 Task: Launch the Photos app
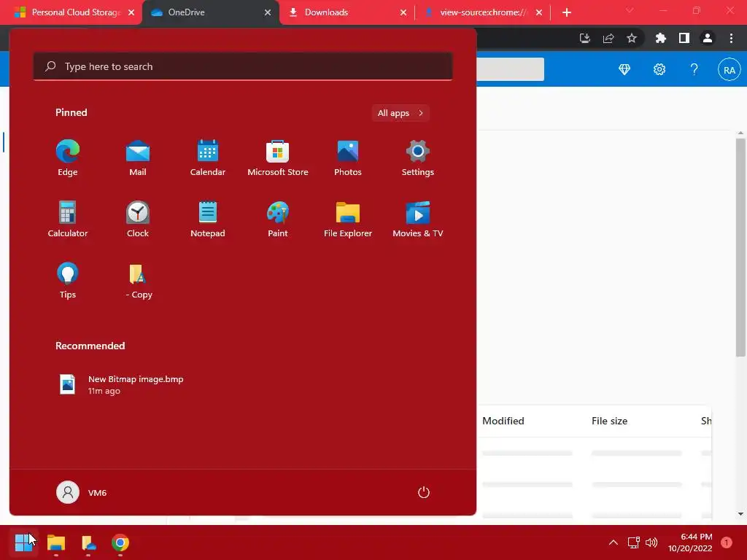348,158
